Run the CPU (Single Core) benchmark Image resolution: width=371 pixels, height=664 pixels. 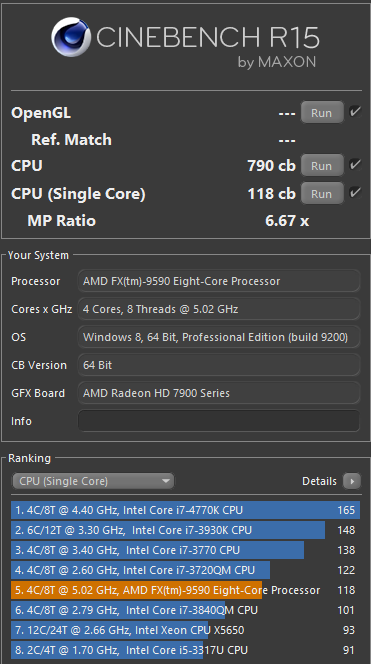322,193
